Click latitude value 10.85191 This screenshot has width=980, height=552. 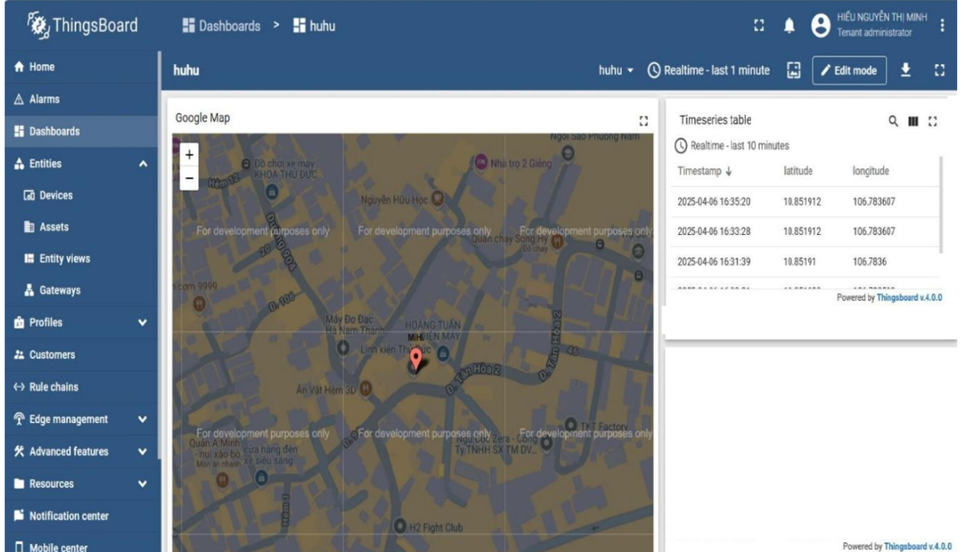[x=799, y=262]
